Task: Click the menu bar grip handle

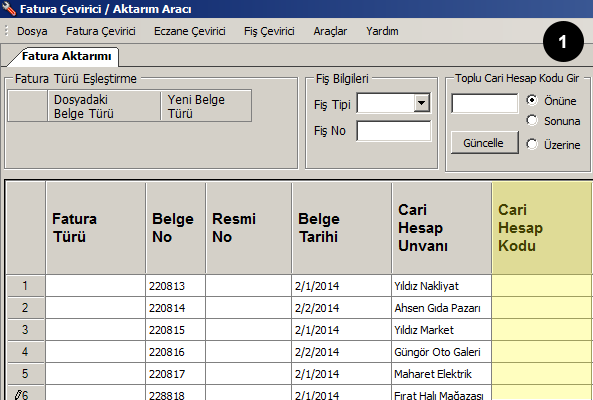Action: pos(6,31)
